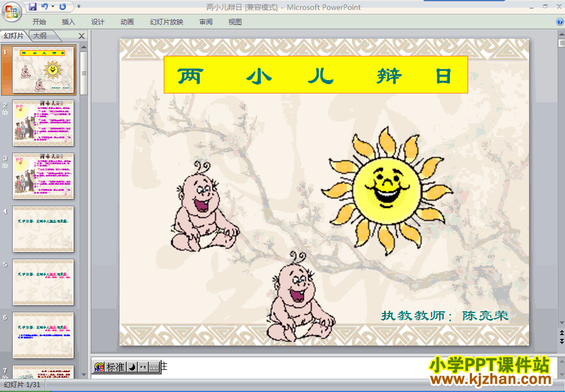Viewport: 565px width, 392px height.
Task: Select slide 3 thumbnail
Action: tap(43, 176)
